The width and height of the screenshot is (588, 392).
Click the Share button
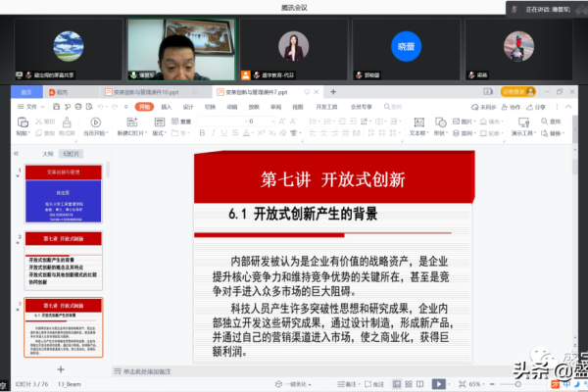(x=536, y=107)
